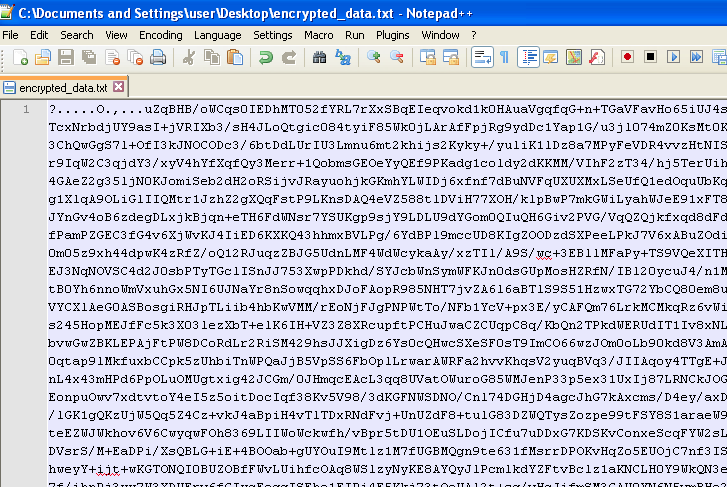Image resolution: width=727 pixels, height=487 pixels.
Task: Stop macro recording with square icon
Action: click(x=650, y=57)
